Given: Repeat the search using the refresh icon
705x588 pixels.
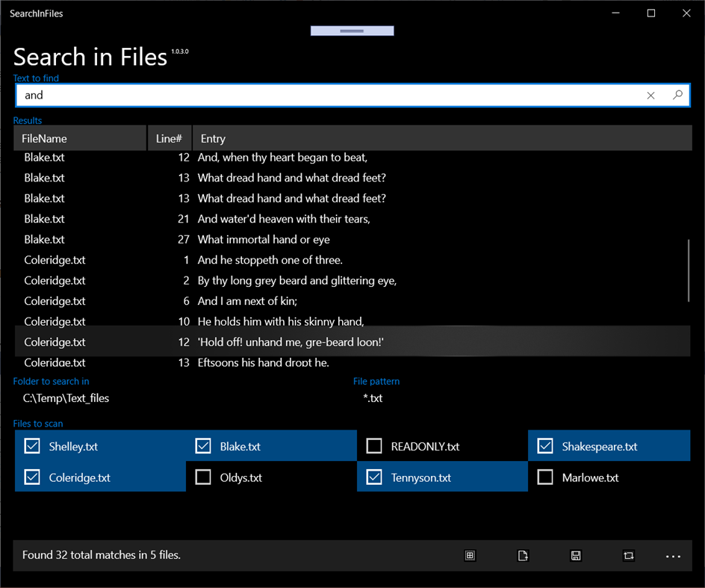Looking at the screenshot, I should coord(628,556).
